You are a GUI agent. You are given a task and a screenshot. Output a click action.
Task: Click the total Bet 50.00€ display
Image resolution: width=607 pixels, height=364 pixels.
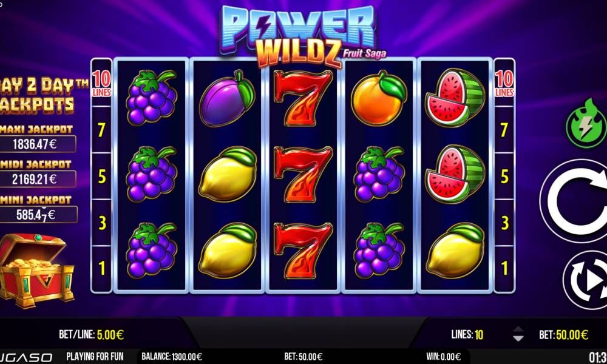(564, 335)
